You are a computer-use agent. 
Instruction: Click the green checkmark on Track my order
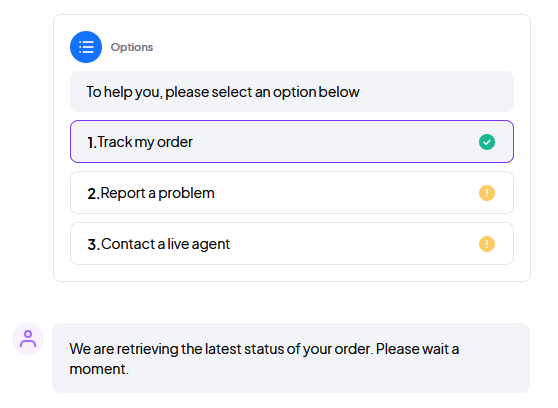click(x=486, y=142)
